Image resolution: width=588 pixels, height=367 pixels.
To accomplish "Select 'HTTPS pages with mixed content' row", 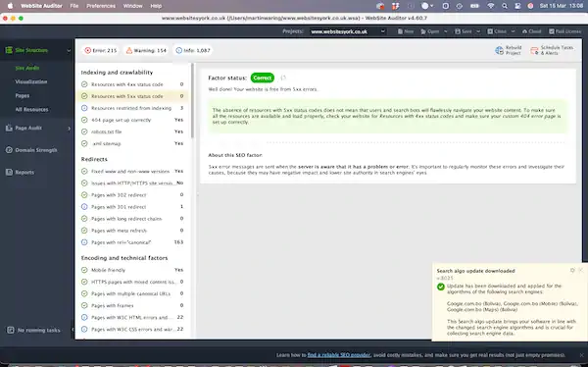I will 132,282.
